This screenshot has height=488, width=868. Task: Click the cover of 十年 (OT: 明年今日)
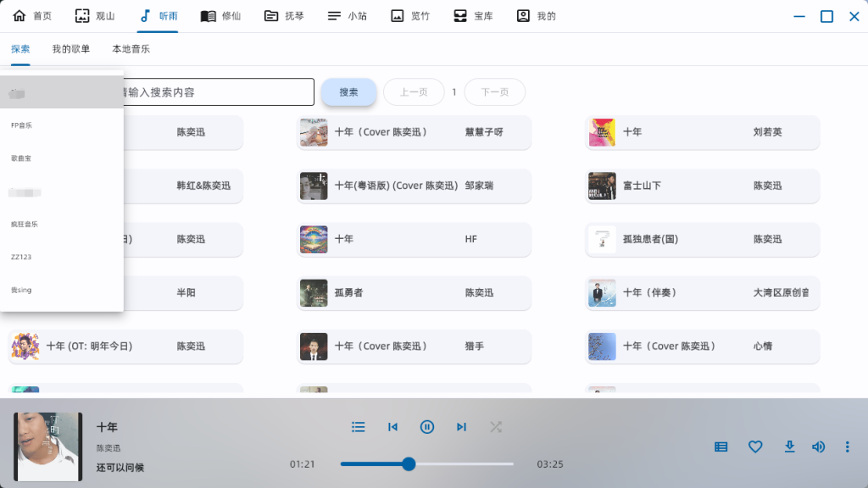(x=25, y=347)
